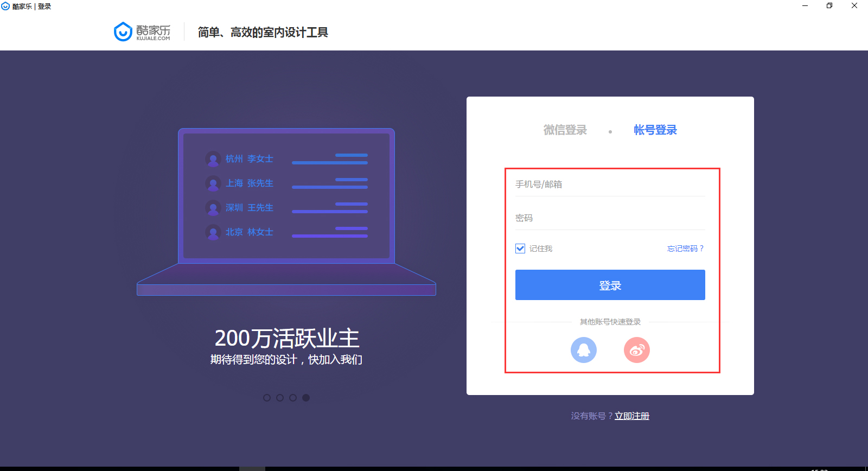Sign in with the QQ penguin icon
Image resolution: width=868 pixels, height=471 pixels.
click(x=584, y=350)
